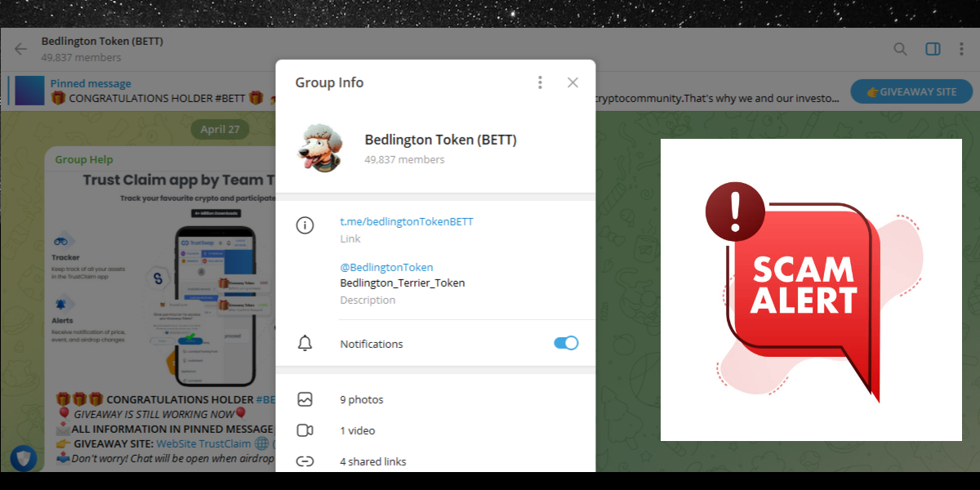Click the shared links chain icon
This screenshot has width=980, height=490.
click(305, 461)
